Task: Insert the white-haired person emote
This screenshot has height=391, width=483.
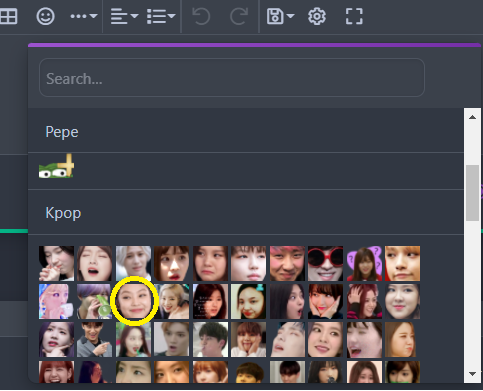Action: coord(133,263)
